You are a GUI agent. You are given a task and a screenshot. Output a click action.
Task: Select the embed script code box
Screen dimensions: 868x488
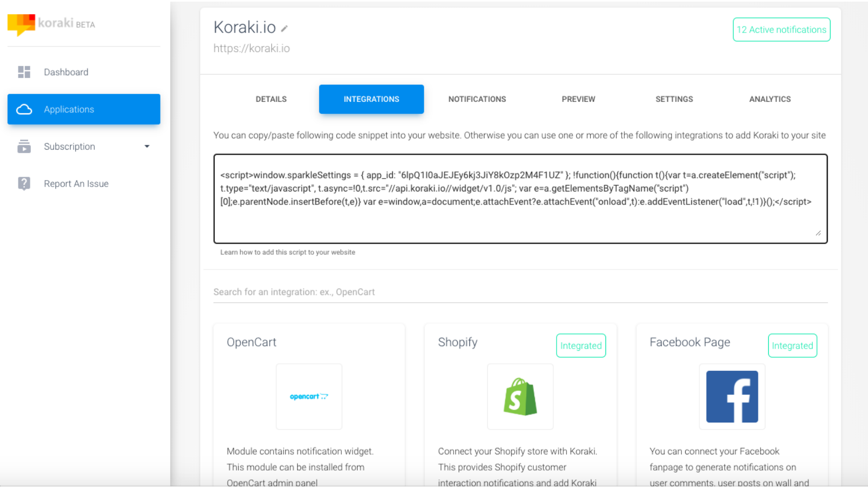click(x=520, y=198)
